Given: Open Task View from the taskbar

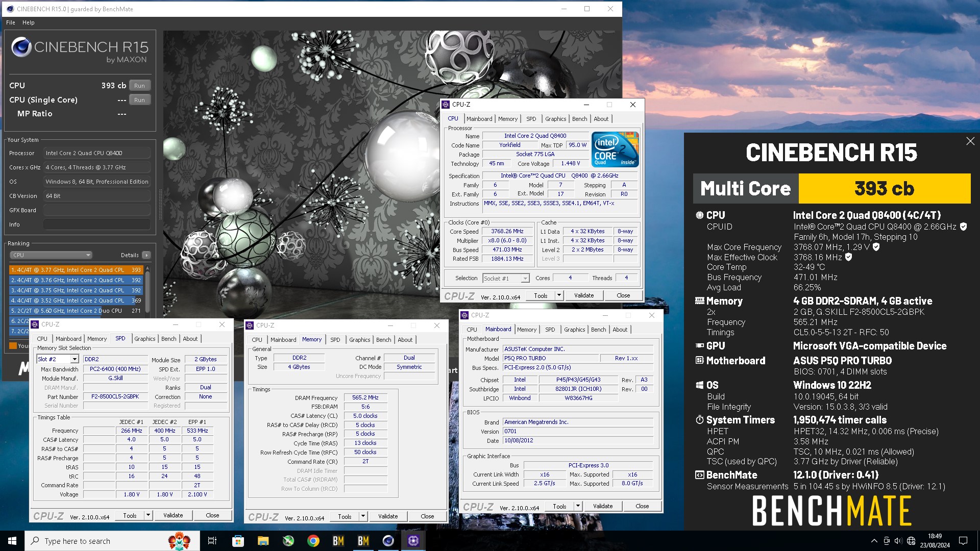Looking at the screenshot, I should pyautogui.click(x=212, y=541).
